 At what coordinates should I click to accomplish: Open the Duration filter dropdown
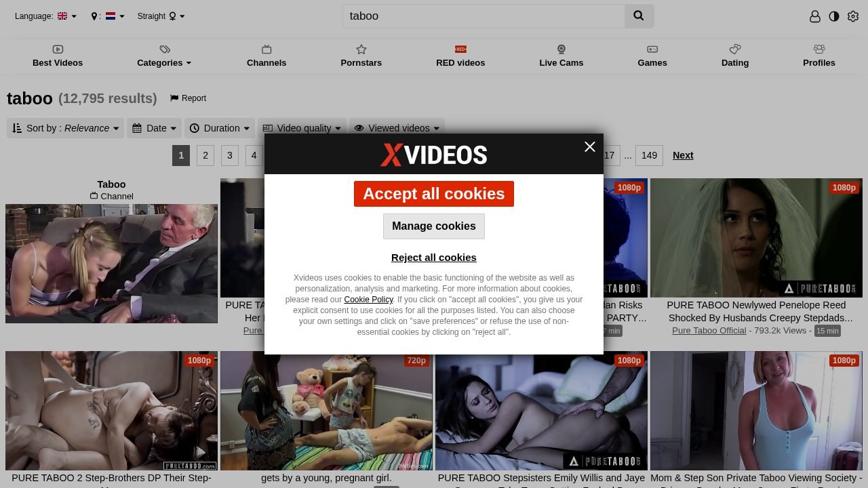[220, 128]
